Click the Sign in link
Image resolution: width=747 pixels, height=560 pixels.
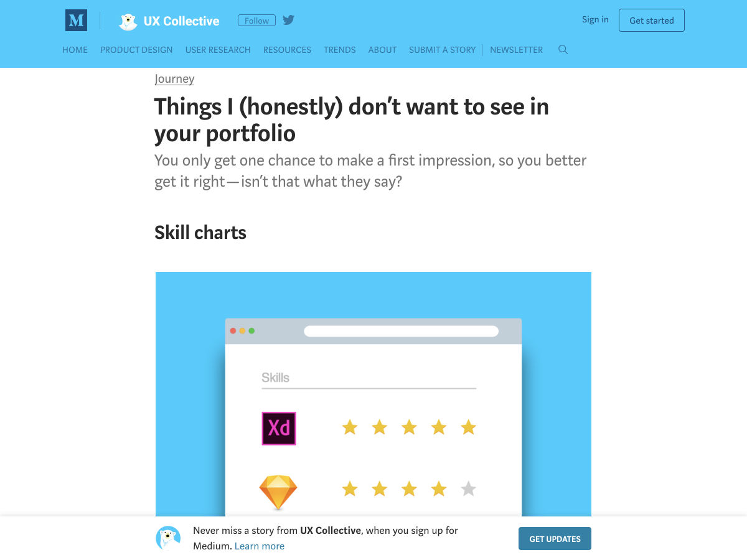tap(595, 19)
